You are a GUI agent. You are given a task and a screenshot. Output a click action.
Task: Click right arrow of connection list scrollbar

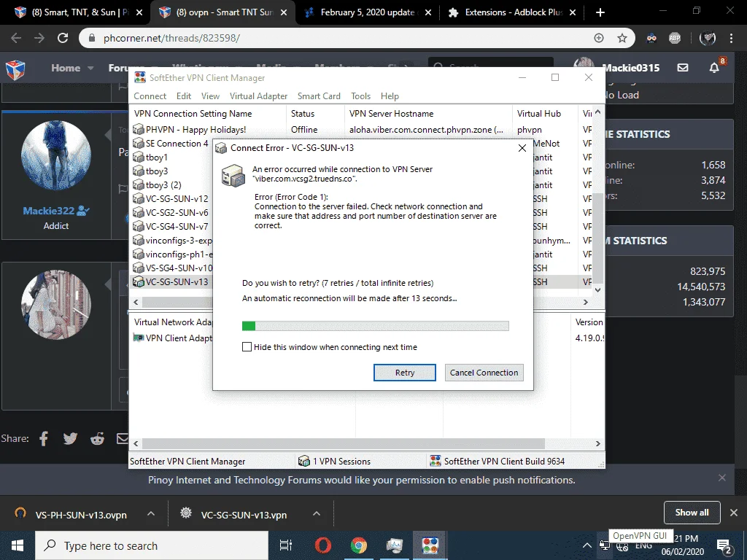[x=586, y=302]
